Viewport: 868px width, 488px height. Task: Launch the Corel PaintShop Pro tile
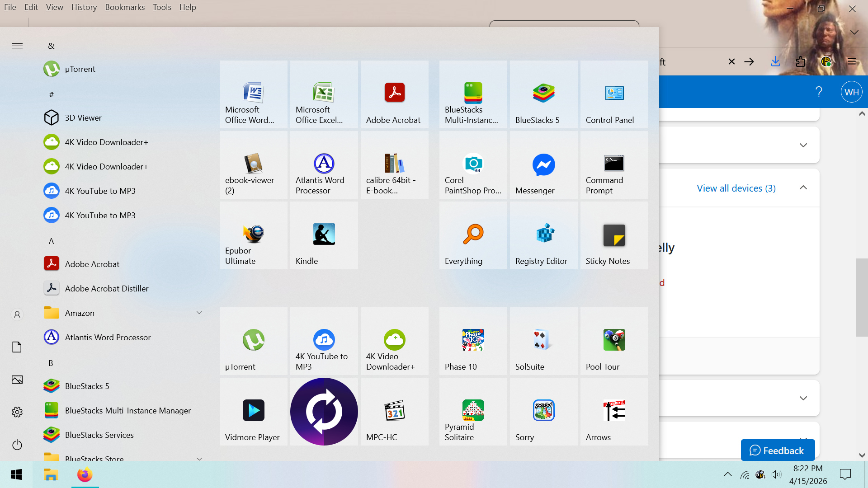coord(473,165)
